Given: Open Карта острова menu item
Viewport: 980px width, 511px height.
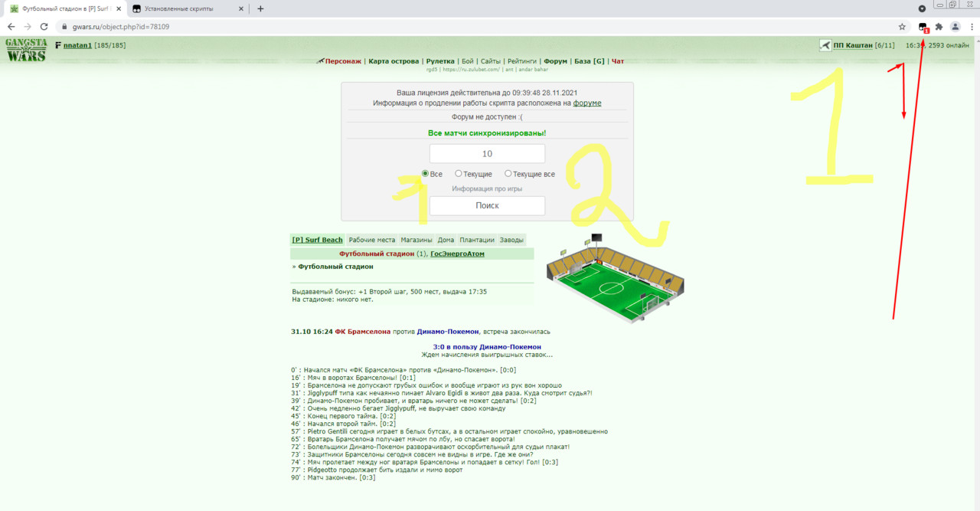Looking at the screenshot, I should click(394, 61).
